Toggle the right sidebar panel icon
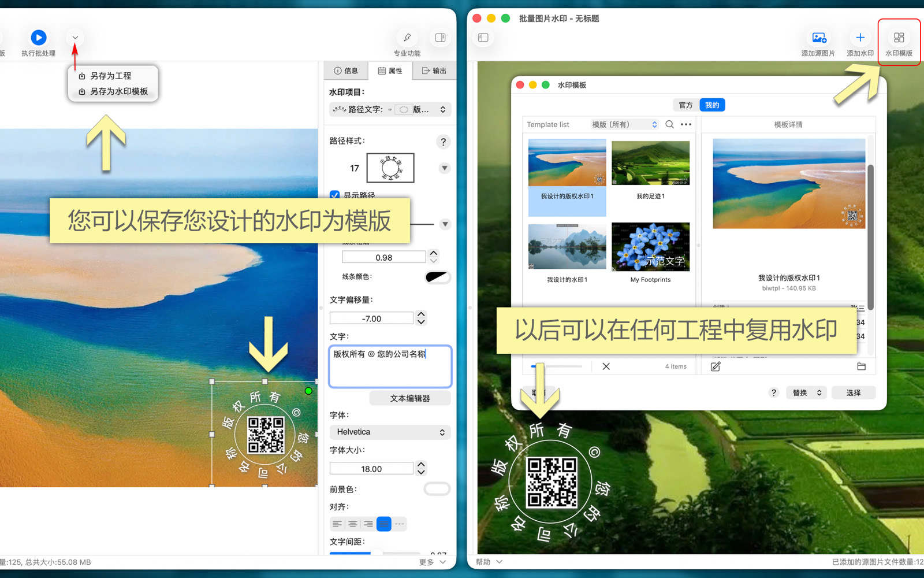 [440, 38]
